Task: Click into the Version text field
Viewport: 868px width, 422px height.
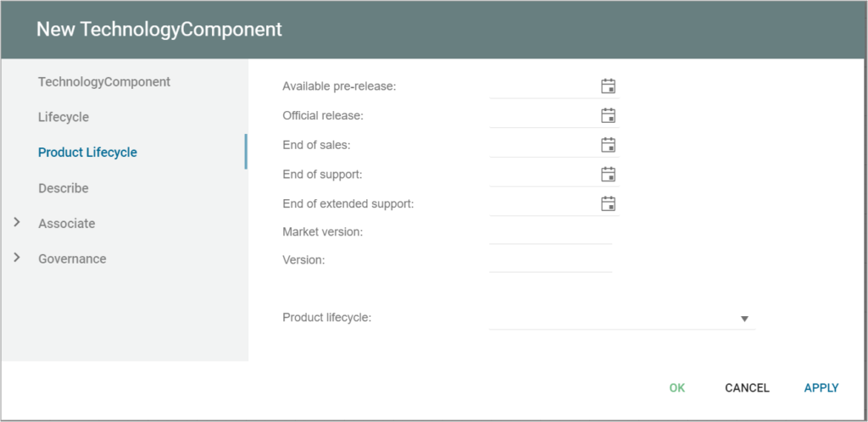Action: (x=551, y=260)
